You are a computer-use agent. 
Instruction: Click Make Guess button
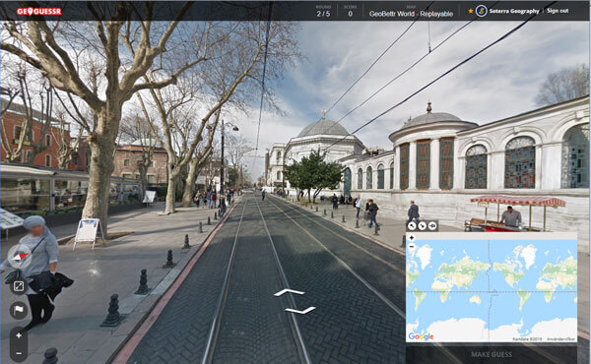492,354
